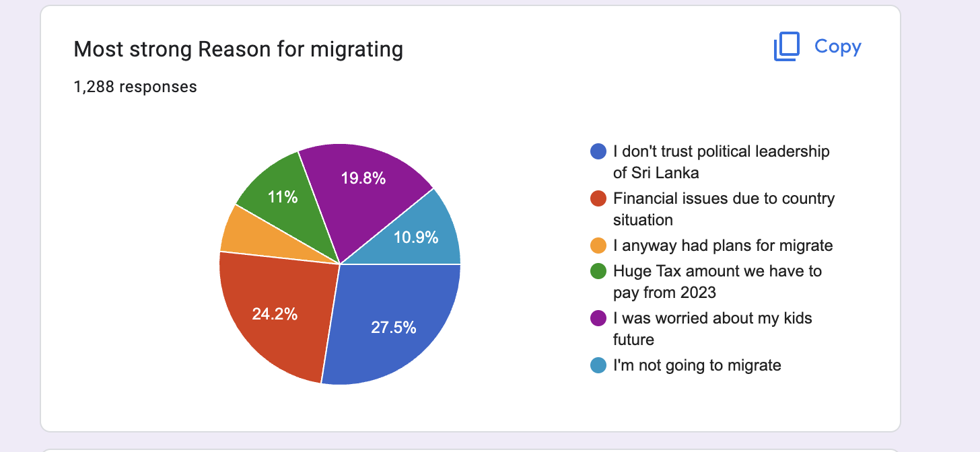Screen dimensions: 980x452
Task: Click legend label "I don't trust political leadership"
Action: (722, 162)
